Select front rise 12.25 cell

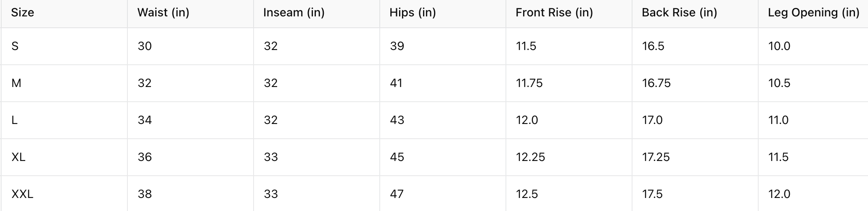[530, 157]
